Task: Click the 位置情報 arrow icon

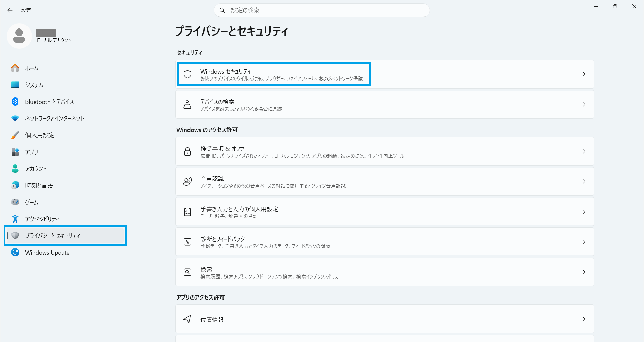Action: (x=187, y=319)
